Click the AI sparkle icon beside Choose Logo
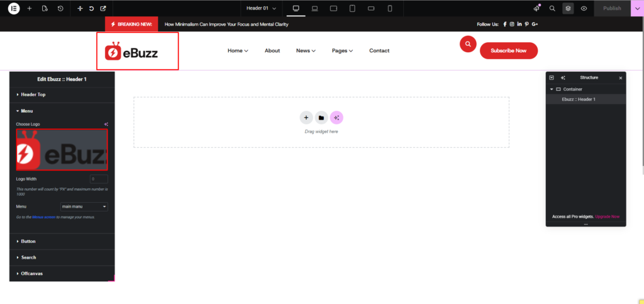 106,124
